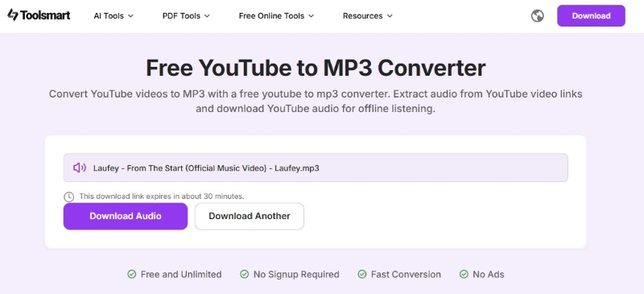
Task: Open the Free Online Tools menu
Action: pyautogui.click(x=276, y=16)
